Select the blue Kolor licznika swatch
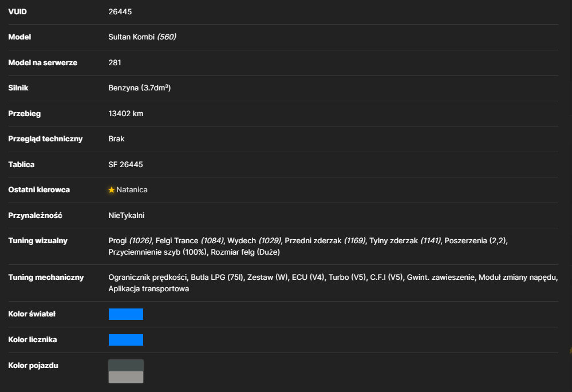The width and height of the screenshot is (572, 392). pyautogui.click(x=126, y=340)
